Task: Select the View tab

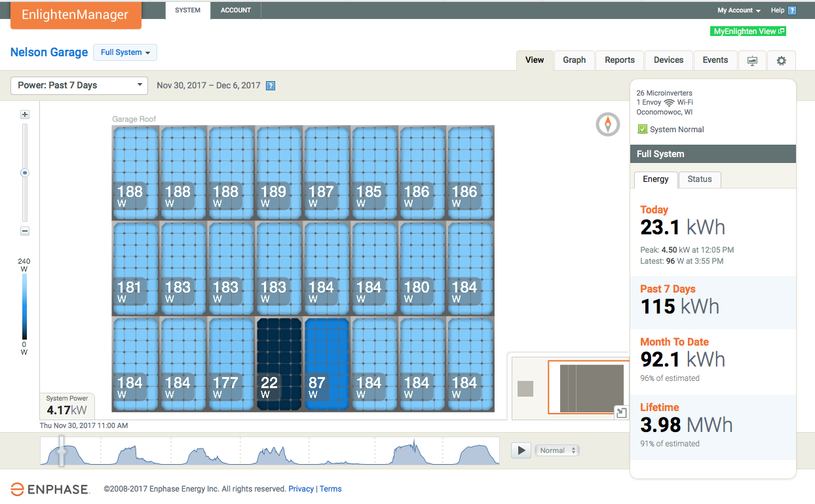Action: 535,60
